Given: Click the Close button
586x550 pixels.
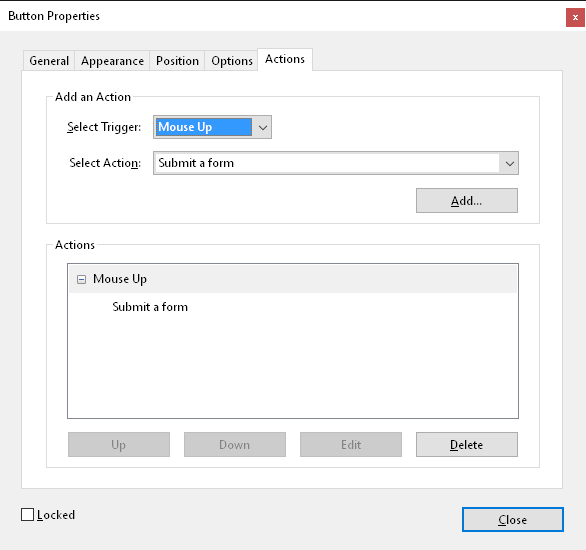Looking at the screenshot, I should pos(513,519).
